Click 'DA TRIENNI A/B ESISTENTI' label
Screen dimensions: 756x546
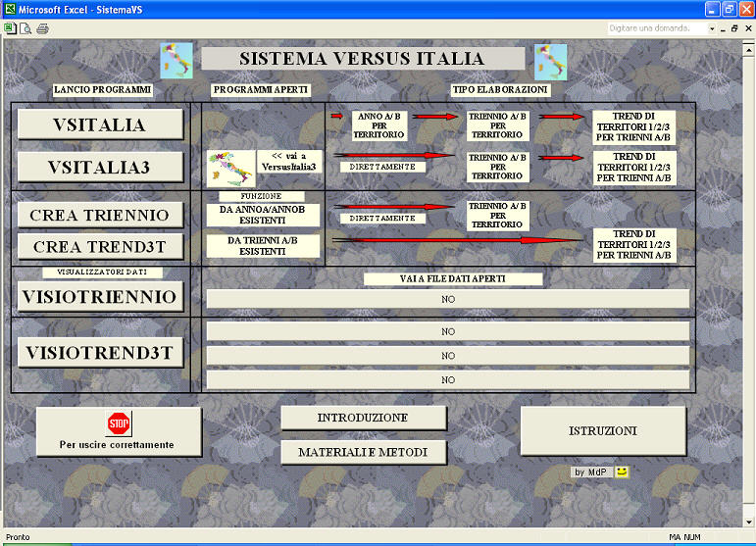(263, 246)
